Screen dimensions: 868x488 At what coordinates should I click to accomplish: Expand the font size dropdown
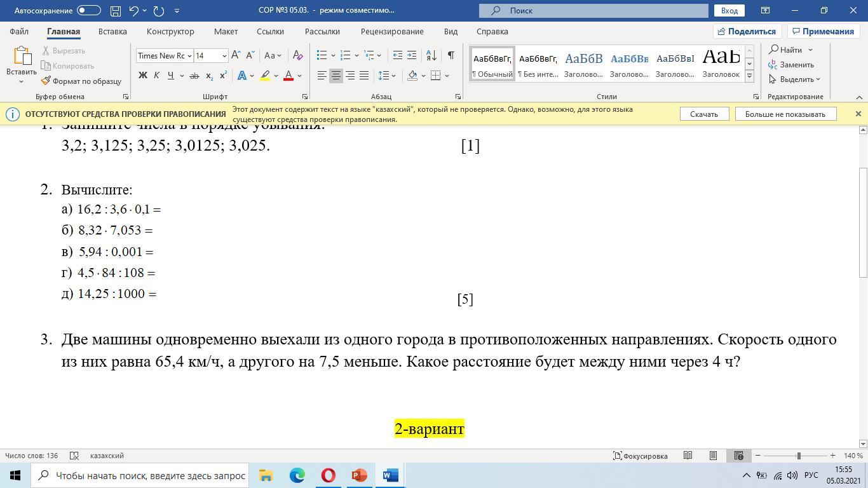click(224, 56)
